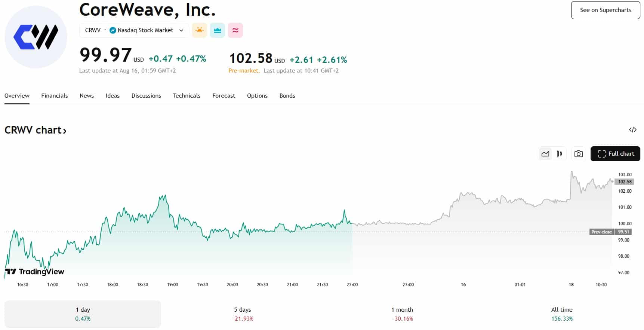Click the orange pre-market sun icon
The image size is (644, 330).
coord(200,30)
